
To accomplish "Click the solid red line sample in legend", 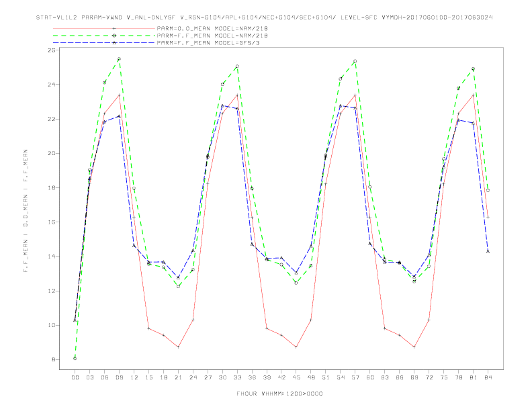I will coord(104,28).
